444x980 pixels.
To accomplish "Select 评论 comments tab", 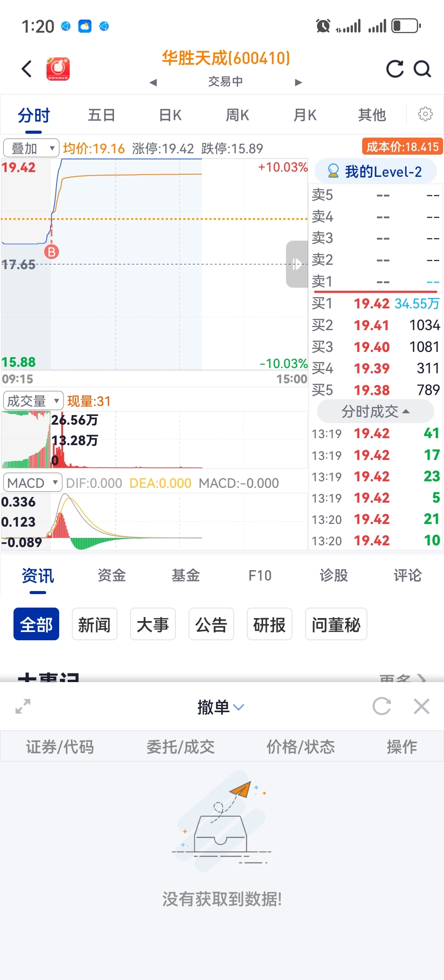I will click(408, 575).
